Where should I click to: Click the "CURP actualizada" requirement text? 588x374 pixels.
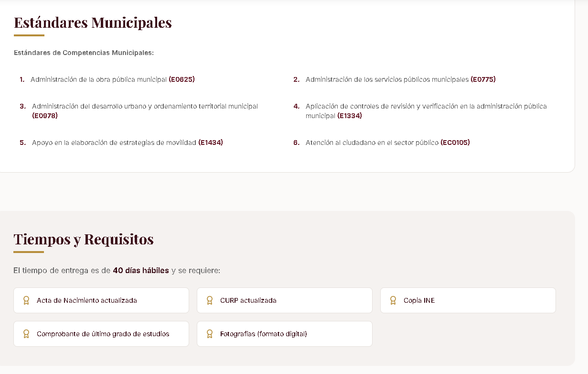coord(248,300)
